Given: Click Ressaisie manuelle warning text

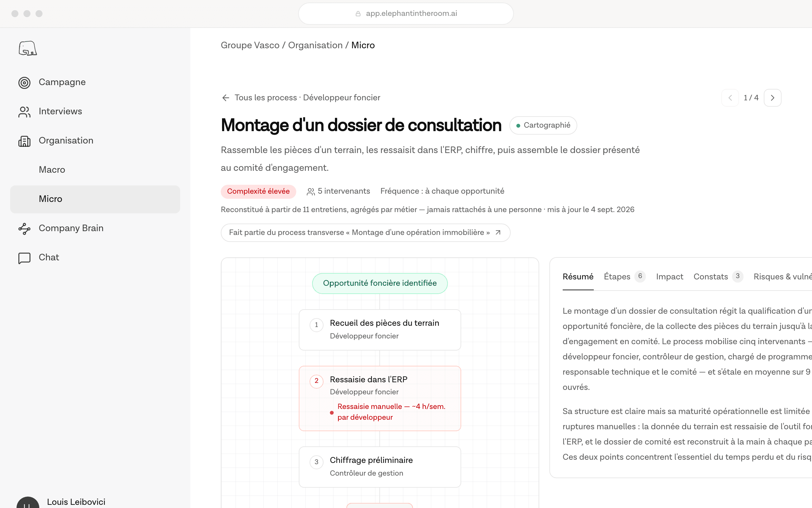Looking at the screenshot, I should (x=391, y=412).
